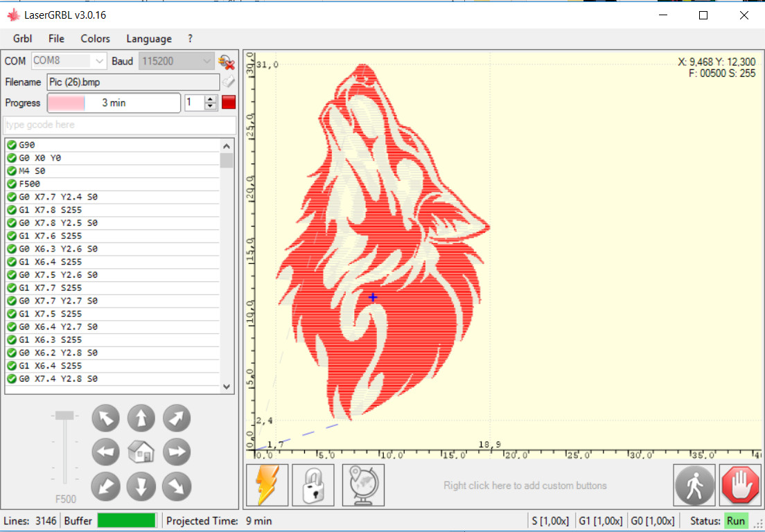This screenshot has width=765, height=532.
Task: Click the red stop program button
Action: [229, 103]
